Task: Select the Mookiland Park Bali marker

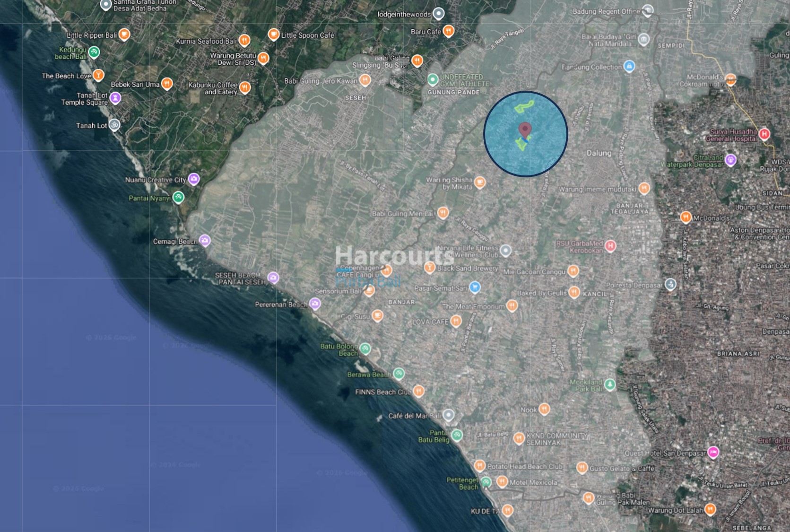Action: pyautogui.click(x=610, y=384)
